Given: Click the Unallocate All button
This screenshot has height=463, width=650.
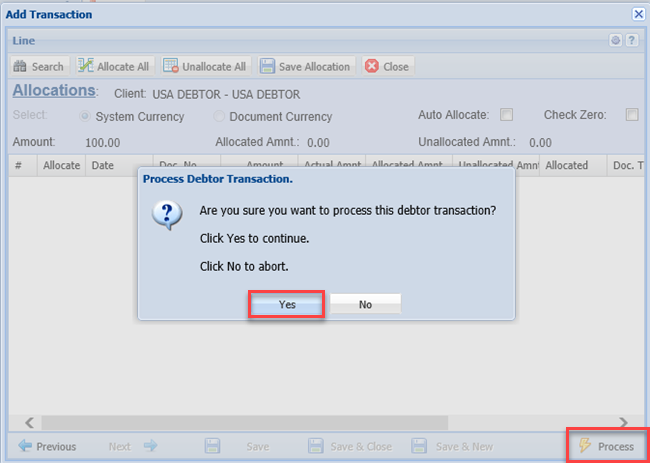Looking at the screenshot, I should pyautogui.click(x=204, y=67).
